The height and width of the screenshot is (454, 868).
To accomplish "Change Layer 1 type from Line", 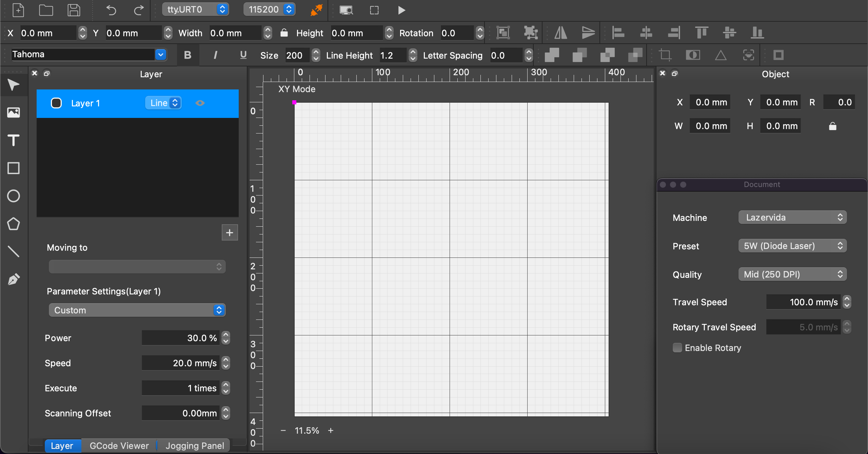I will pos(163,103).
